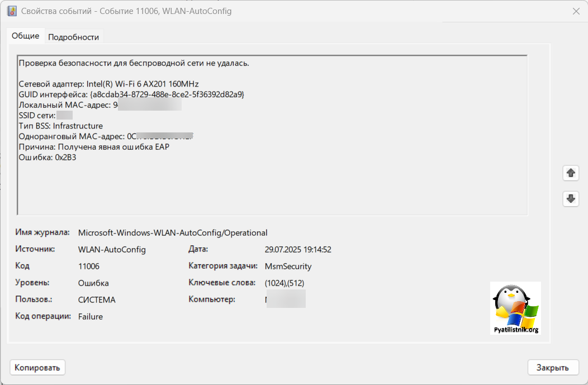
Task: Click the event code value 11006
Action: click(89, 266)
